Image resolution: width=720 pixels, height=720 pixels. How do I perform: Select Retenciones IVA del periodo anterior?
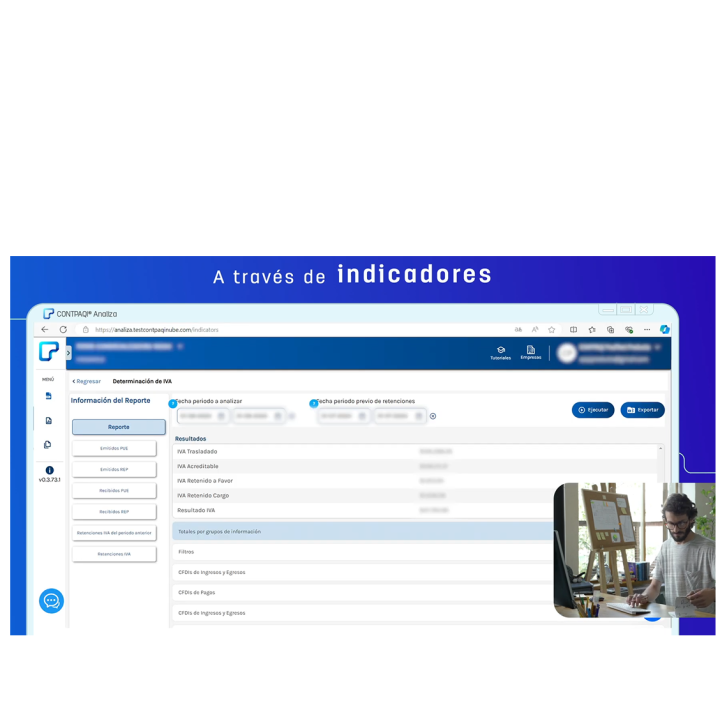point(114,533)
